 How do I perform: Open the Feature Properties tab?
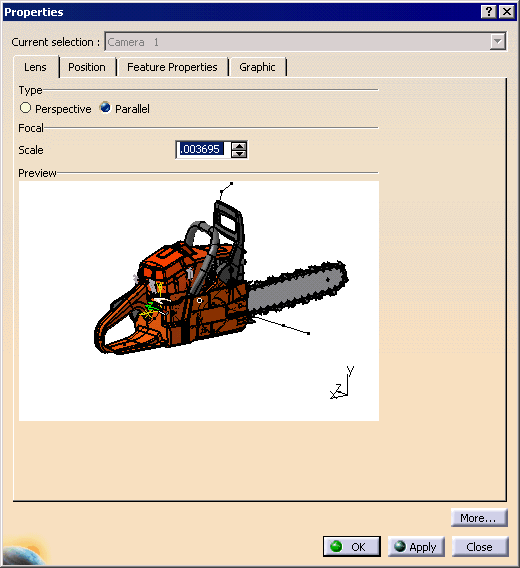(x=172, y=67)
